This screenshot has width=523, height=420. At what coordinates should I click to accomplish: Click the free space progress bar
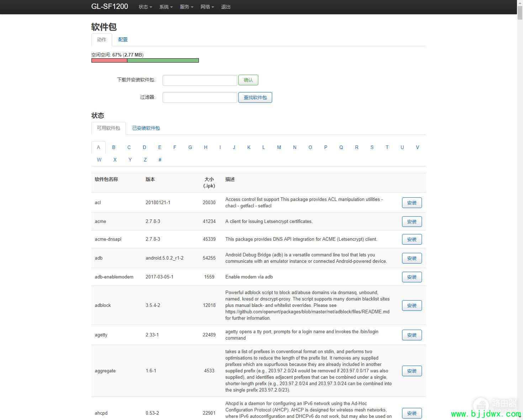point(145,60)
